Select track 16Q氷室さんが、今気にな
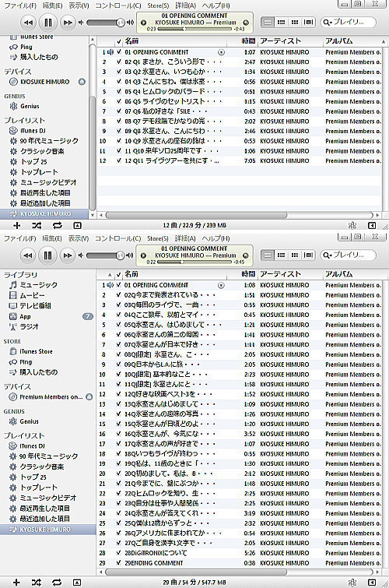The height and width of the screenshot is (588, 389). (239, 434)
